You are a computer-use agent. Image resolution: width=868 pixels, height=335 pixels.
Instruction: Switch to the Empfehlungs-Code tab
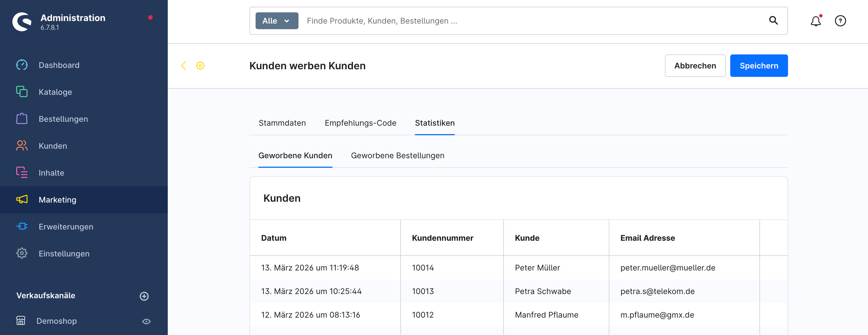click(360, 123)
